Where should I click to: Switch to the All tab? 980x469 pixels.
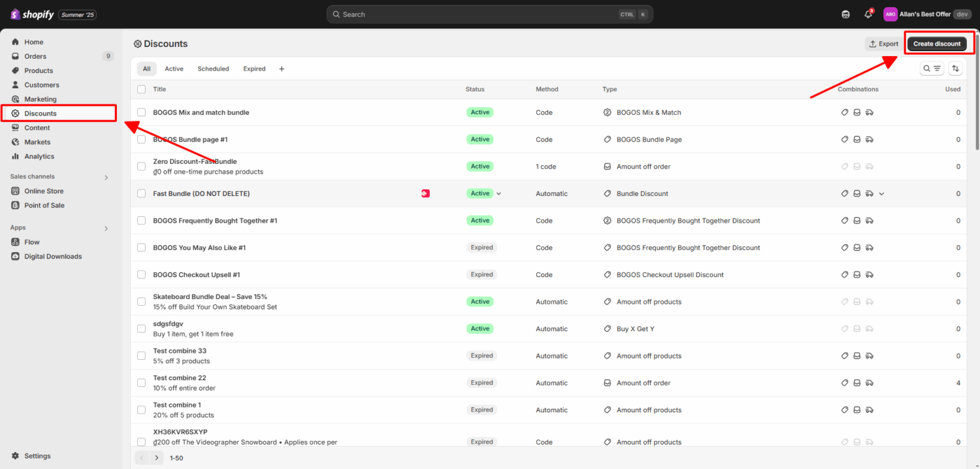click(x=147, y=69)
